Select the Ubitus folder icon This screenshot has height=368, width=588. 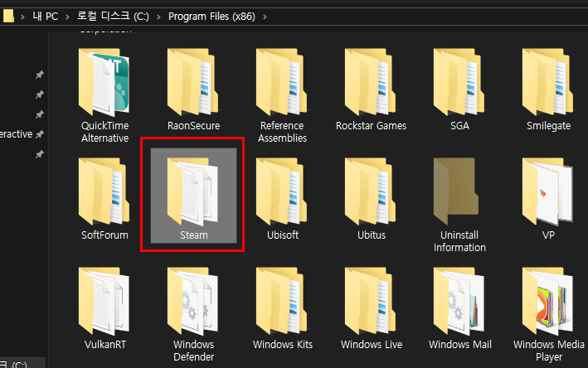tap(371, 191)
